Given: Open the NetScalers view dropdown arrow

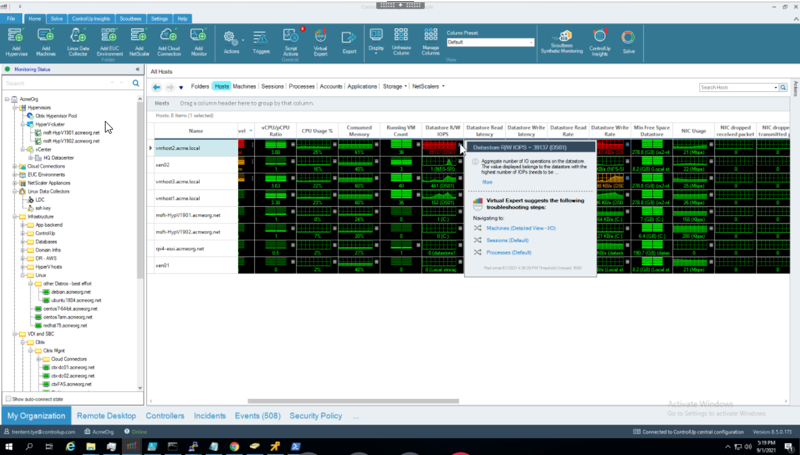Looking at the screenshot, I should click(x=443, y=86).
